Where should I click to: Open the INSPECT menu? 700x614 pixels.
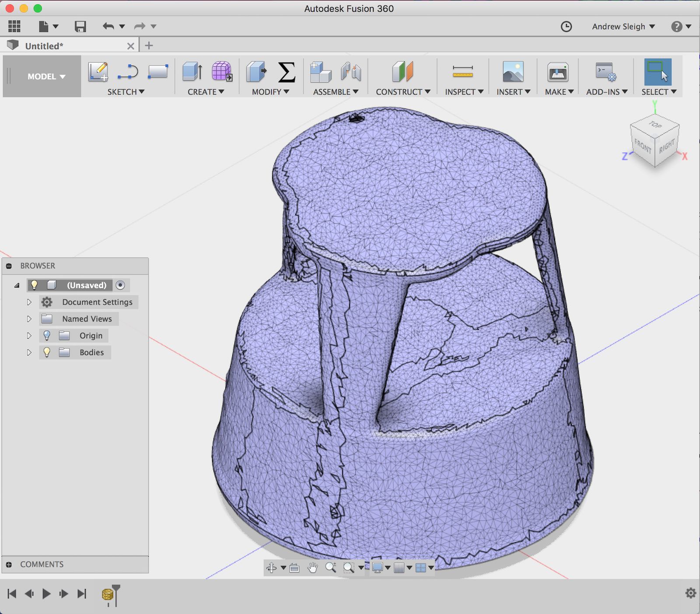point(464,92)
